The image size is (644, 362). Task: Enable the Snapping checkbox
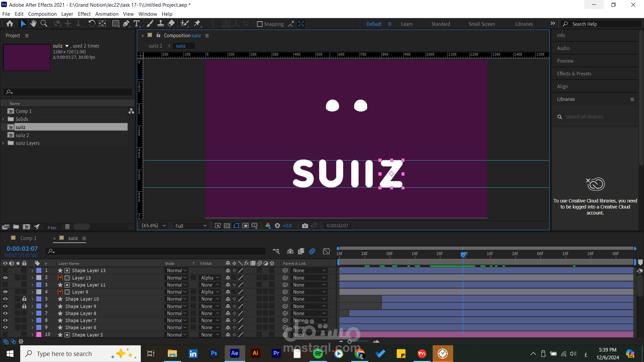(260, 24)
